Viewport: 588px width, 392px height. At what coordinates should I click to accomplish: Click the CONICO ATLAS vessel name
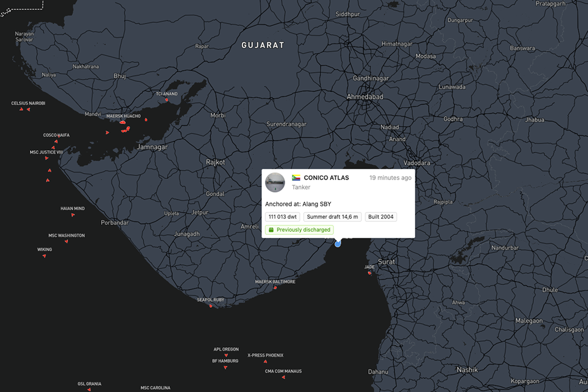326,178
